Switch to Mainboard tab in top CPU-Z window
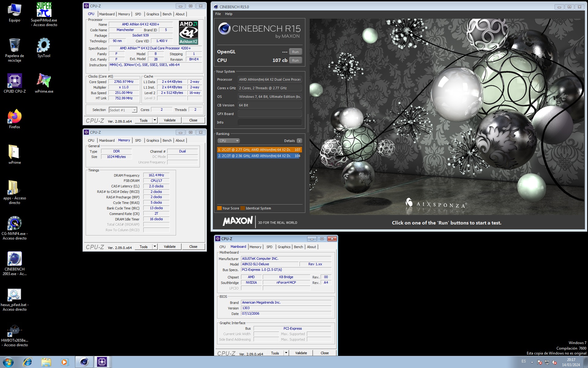Image resolution: width=588 pixels, height=368 pixels. [107, 14]
